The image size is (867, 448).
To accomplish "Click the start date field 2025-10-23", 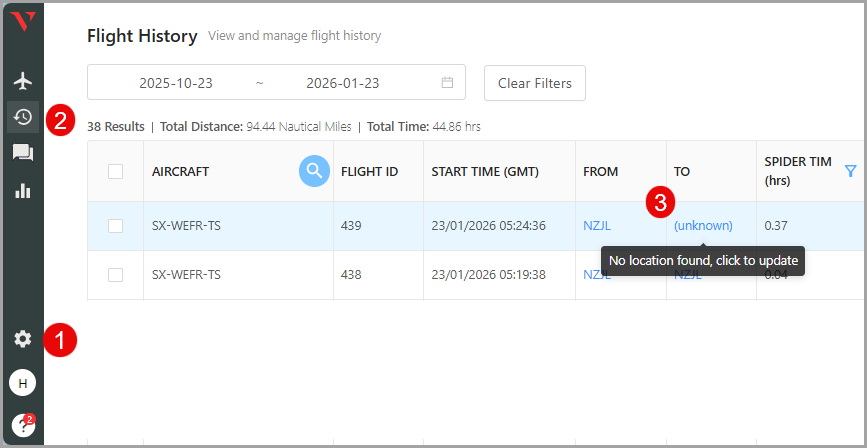I will pyautogui.click(x=176, y=83).
